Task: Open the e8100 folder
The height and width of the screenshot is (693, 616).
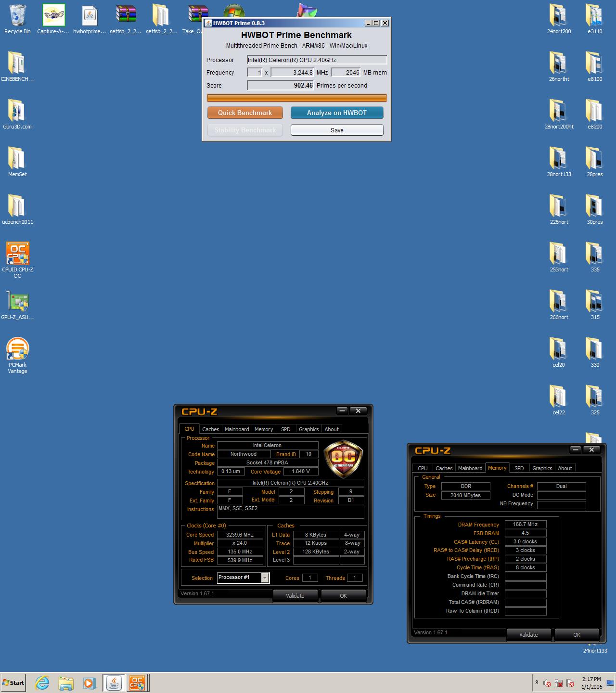Action: click(x=595, y=67)
